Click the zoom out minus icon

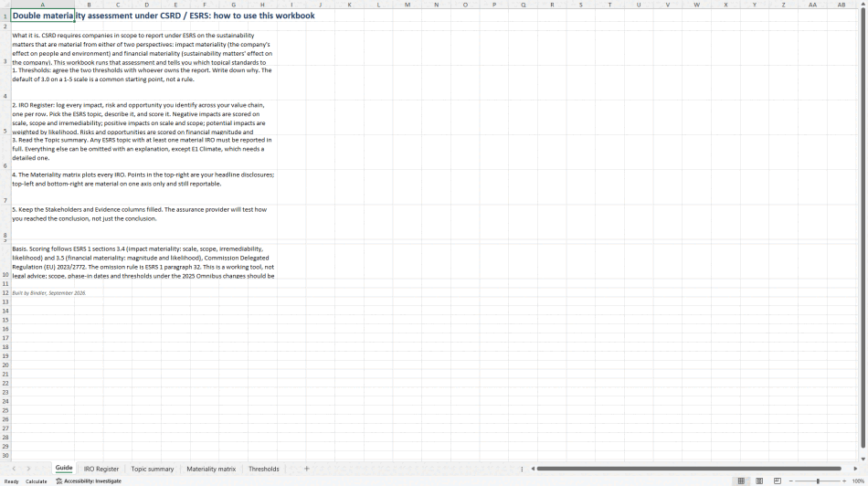[x=790, y=481]
